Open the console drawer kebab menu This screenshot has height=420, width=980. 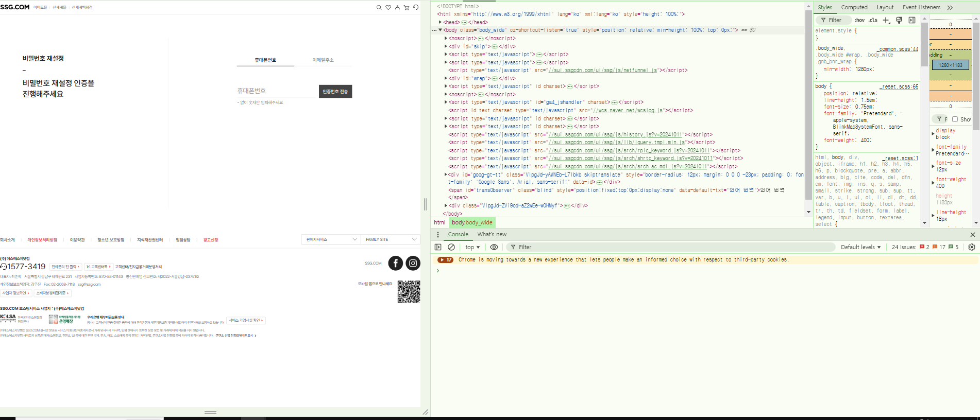click(438, 234)
